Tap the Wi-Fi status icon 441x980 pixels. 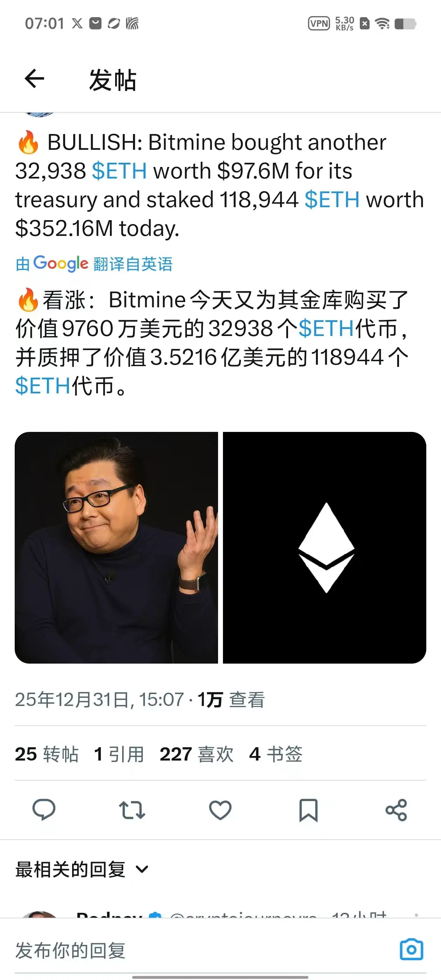(x=383, y=23)
